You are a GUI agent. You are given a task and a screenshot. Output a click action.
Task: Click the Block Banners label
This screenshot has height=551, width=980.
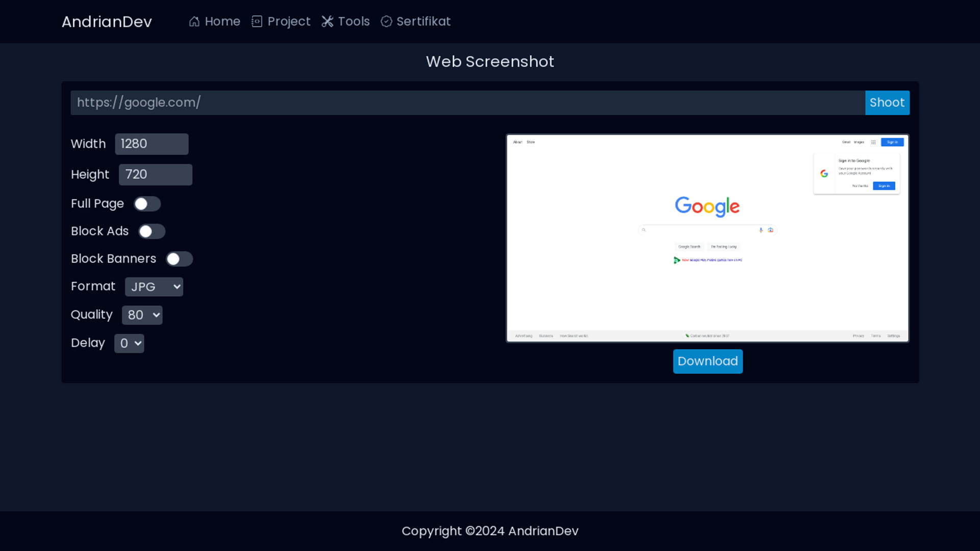point(113,259)
